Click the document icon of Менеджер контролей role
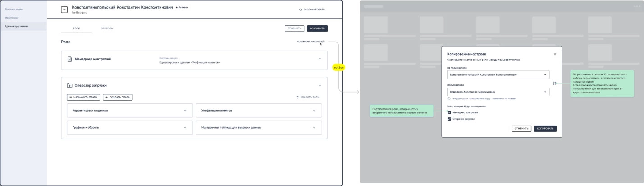 click(70, 59)
